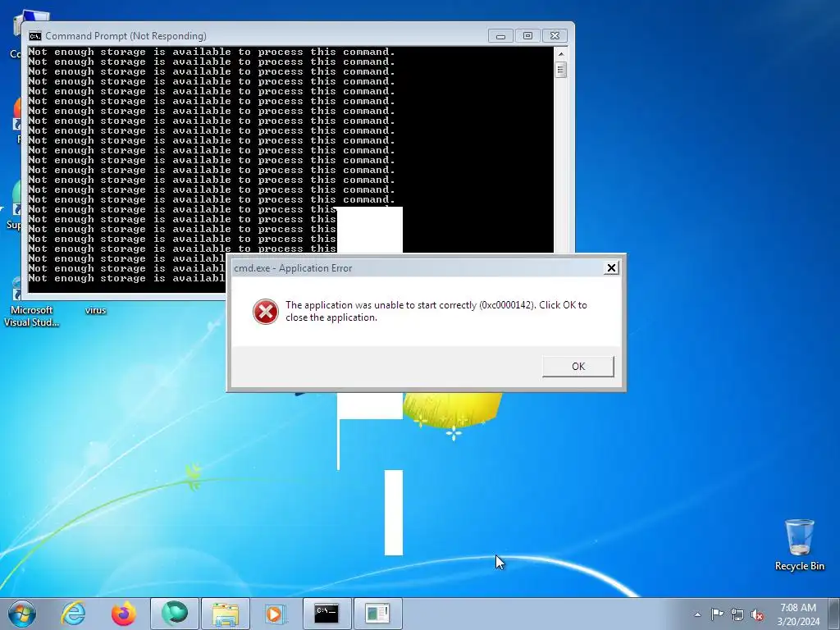
Task: Click the 0xc0000142 error message text
Action: tap(436, 311)
